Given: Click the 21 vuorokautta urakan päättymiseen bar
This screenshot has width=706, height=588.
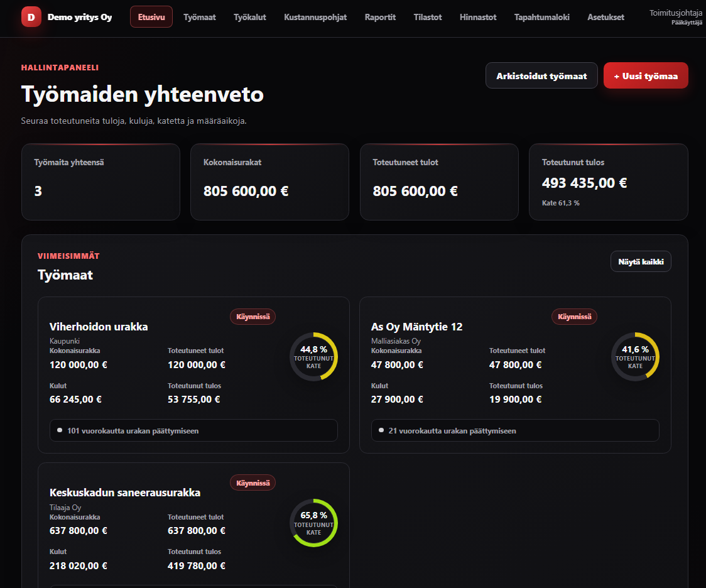Looking at the screenshot, I should (515, 430).
